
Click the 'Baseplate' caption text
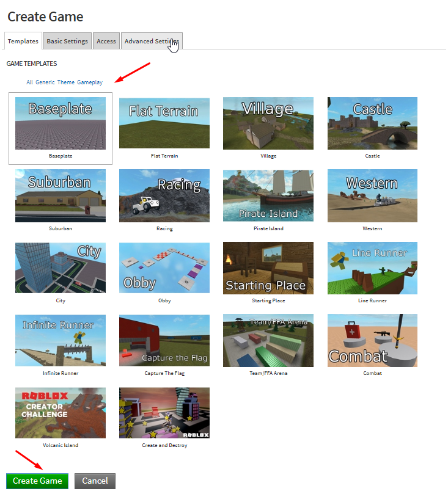click(x=61, y=156)
